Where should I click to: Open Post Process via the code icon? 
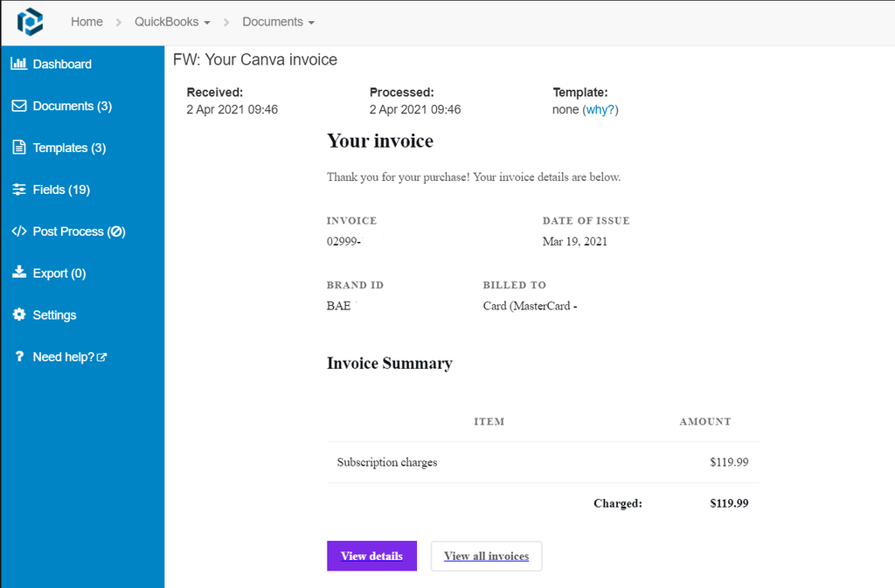pos(19,231)
